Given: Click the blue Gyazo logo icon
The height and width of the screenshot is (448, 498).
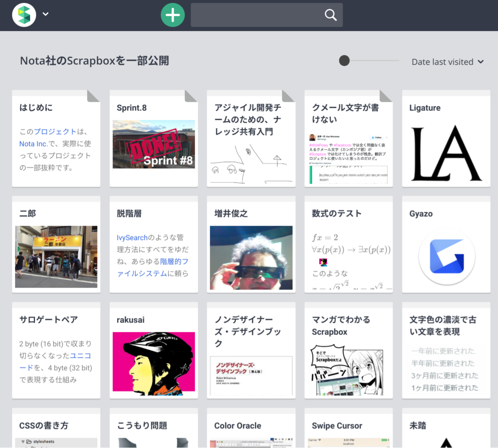Looking at the screenshot, I should pyautogui.click(x=447, y=257).
